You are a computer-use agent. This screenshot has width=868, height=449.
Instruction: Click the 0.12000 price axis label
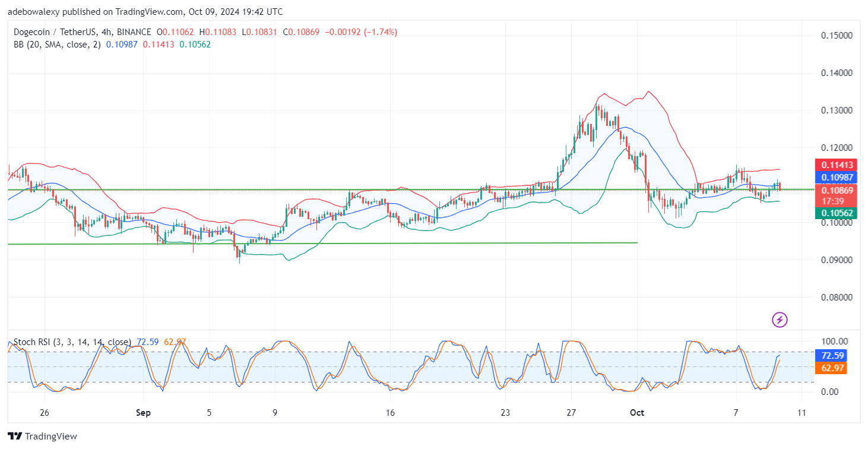point(837,148)
